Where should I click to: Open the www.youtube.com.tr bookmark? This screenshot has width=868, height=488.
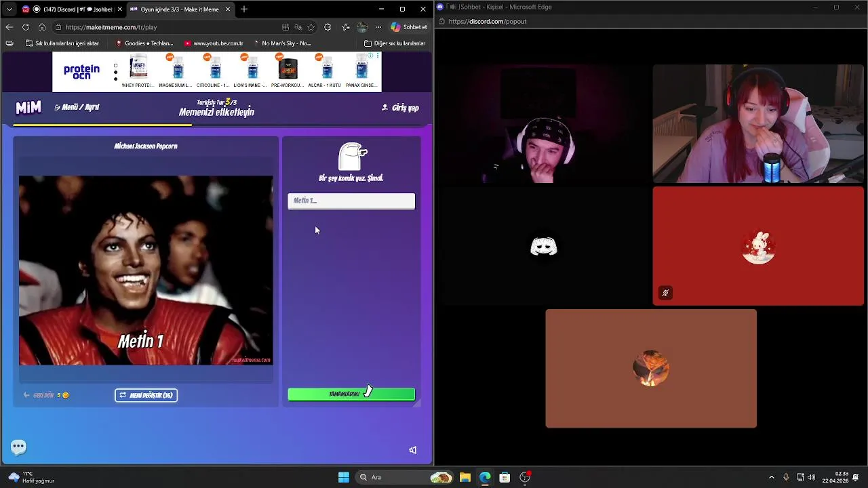(213, 43)
